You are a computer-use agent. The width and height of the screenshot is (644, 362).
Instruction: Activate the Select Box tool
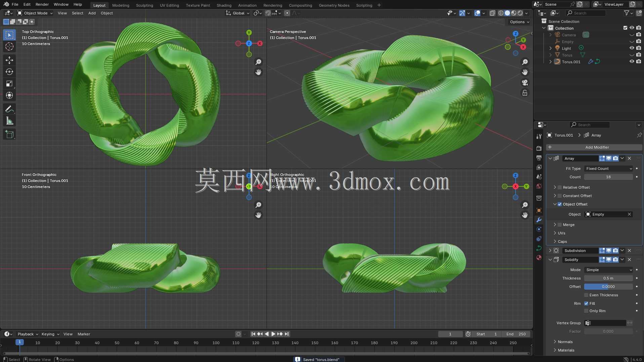(9, 35)
